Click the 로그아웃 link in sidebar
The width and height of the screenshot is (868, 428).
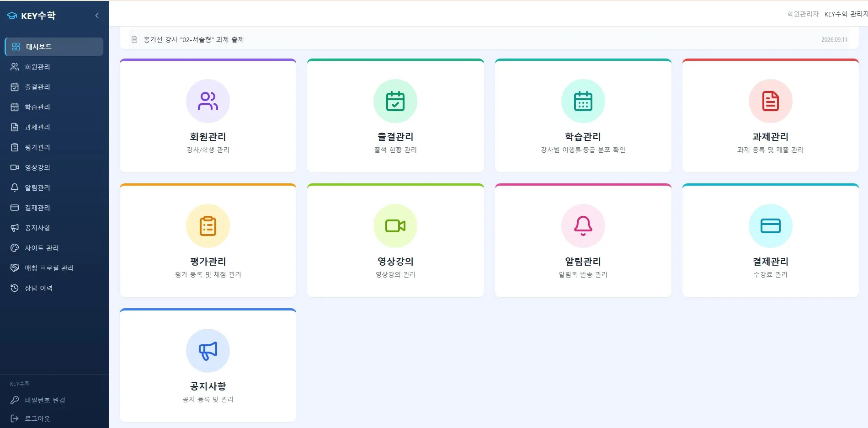coord(37,418)
